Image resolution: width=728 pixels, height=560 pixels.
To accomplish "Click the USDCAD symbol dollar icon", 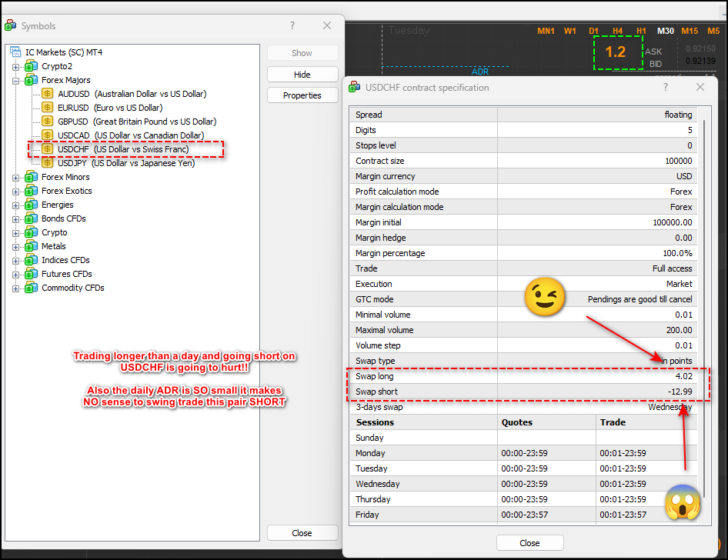I will click(x=48, y=135).
